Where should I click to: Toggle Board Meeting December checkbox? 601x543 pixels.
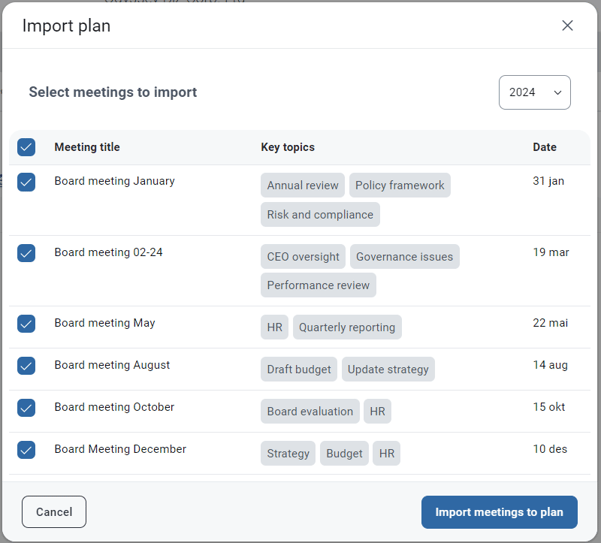(x=26, y=450)
